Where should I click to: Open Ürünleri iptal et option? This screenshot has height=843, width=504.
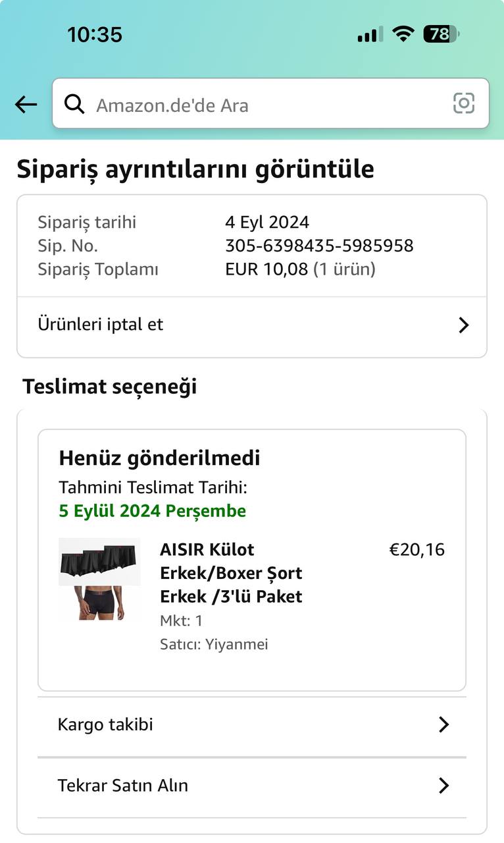pos(101,325)
